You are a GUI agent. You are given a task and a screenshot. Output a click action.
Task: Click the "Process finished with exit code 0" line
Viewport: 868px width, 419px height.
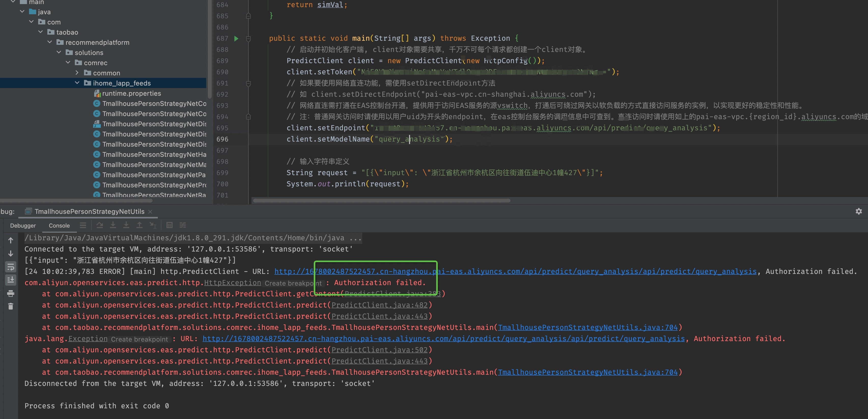click(x=97, y=406)
